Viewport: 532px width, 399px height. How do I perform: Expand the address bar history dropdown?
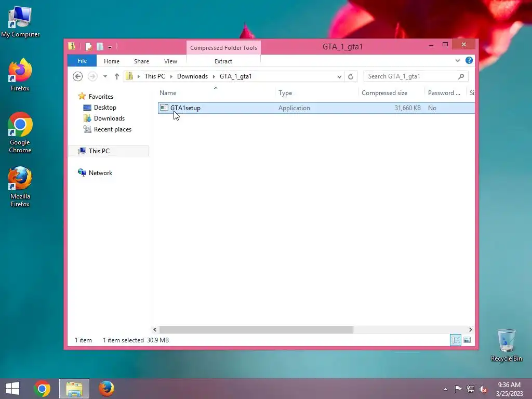pos(339,76)
